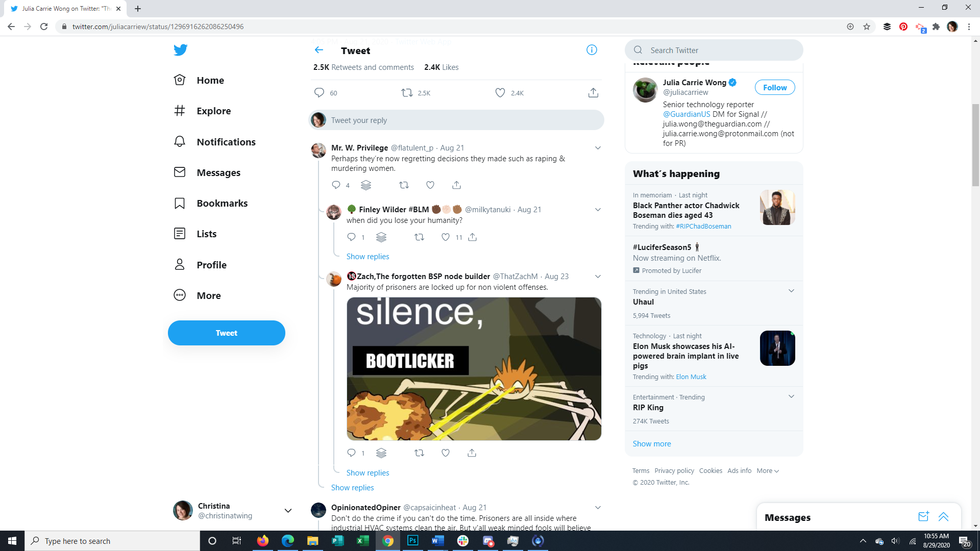The image size is (980, 551).
Task: Go to Notifications in sidebar
Action: pyautogui.click(x=226, y=142)
